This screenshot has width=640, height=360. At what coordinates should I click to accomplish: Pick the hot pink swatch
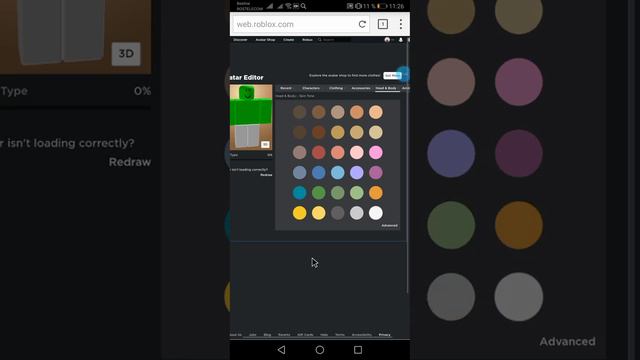[376, 152]
